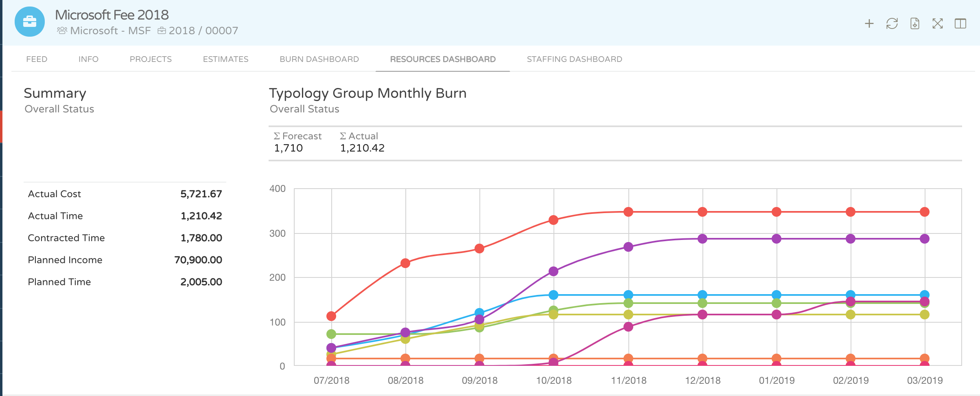The height and width of the screenshot is (396, 980).
Task: Open the STAFFING DASHBOARD tab
Action: pyautogui.click(x=574, y=59)
